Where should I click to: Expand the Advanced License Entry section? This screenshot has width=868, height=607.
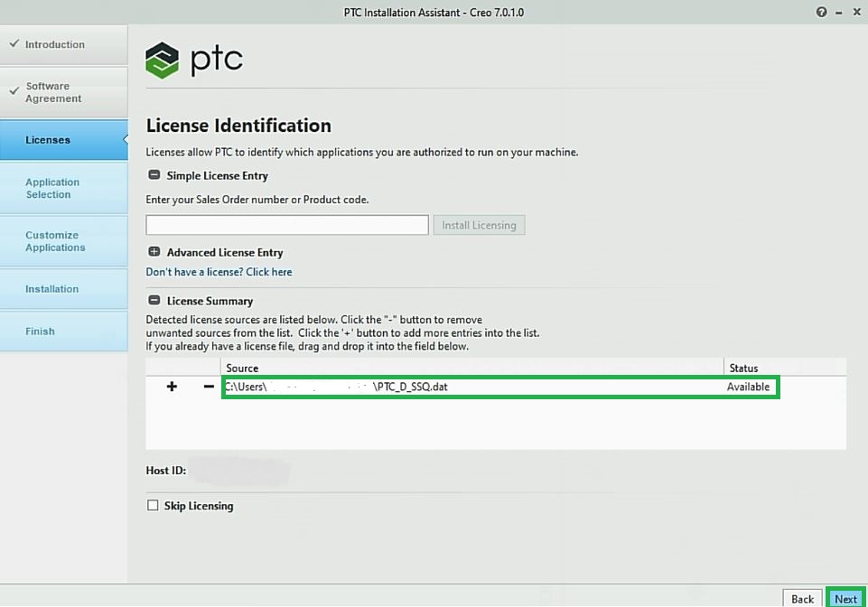(154, 252)
